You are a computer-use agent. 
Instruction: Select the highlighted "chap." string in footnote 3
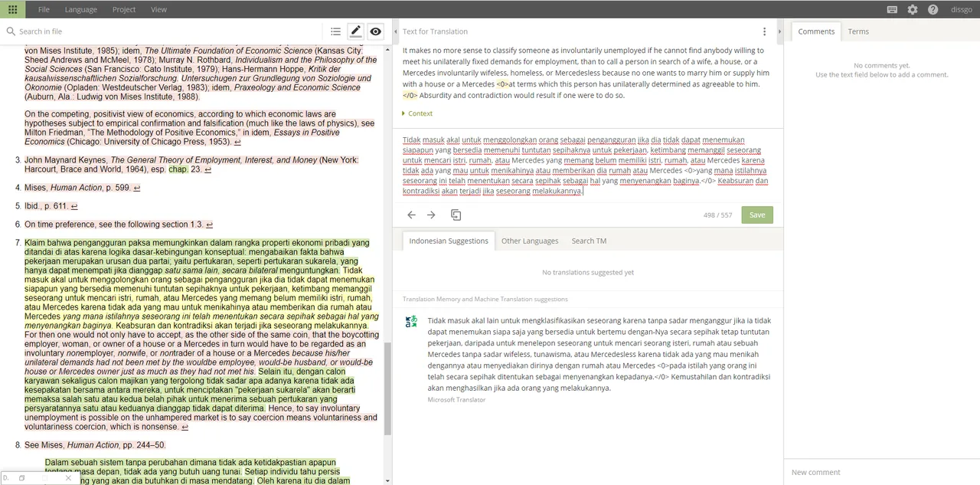tap(178, 169)
